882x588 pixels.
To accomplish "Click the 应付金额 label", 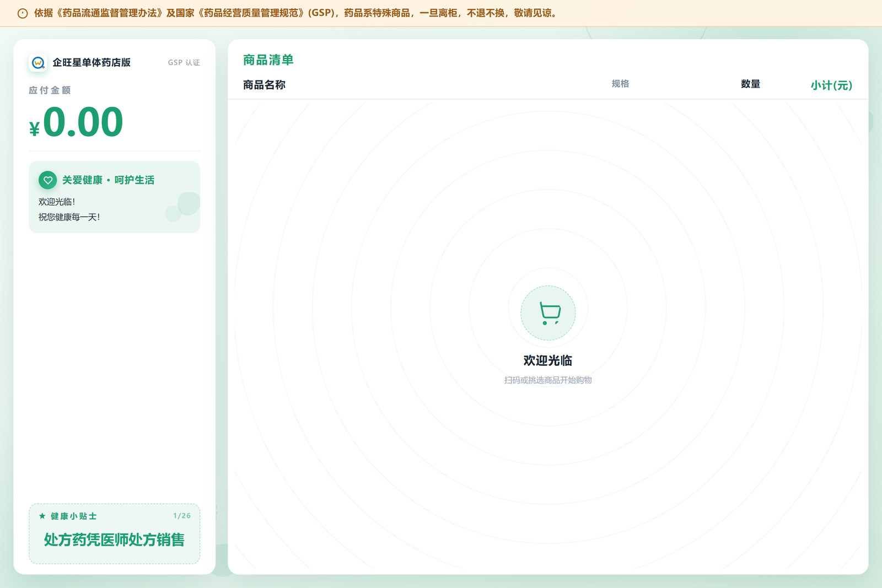I will click(x=50, y=90).
